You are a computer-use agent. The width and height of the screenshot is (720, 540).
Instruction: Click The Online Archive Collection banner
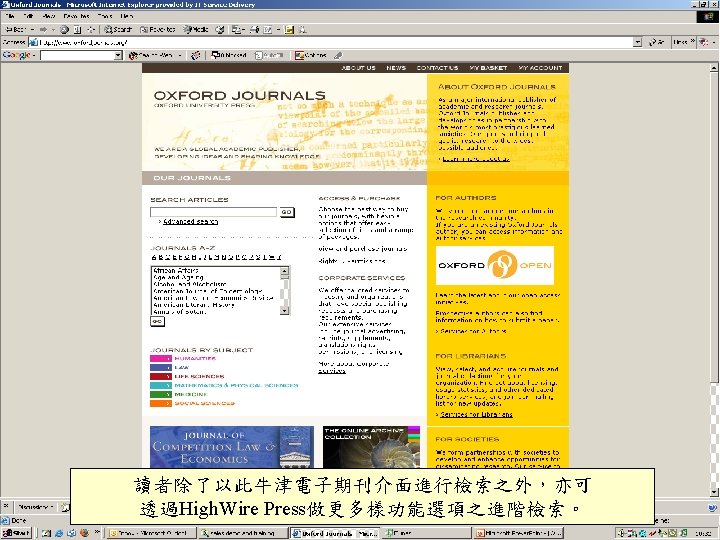click(x=371, y=447)
